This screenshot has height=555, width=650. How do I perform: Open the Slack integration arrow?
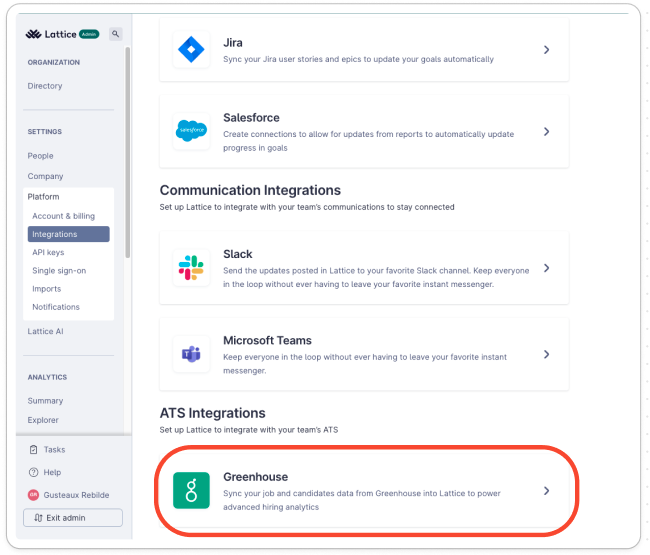click(x=546, y=268)
